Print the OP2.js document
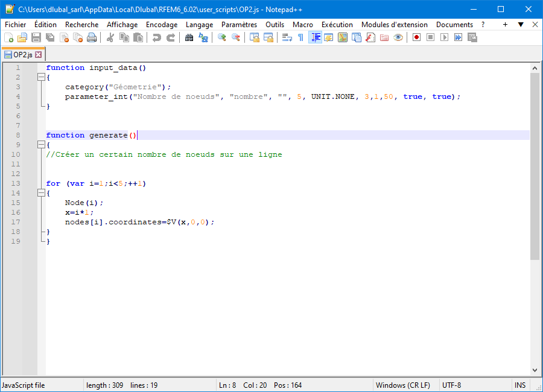Screen dimensions: 543x392 tap(92, 37)
